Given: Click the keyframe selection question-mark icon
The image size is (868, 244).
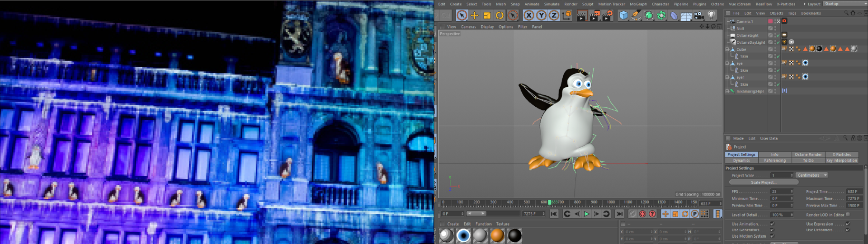Looking at the screenshot, I should 652,214.
